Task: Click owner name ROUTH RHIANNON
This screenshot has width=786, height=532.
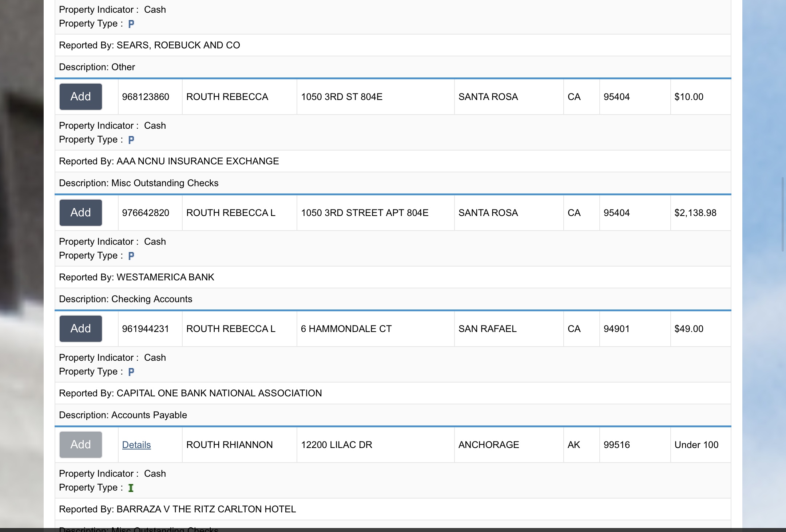Action: pos(230,445)
